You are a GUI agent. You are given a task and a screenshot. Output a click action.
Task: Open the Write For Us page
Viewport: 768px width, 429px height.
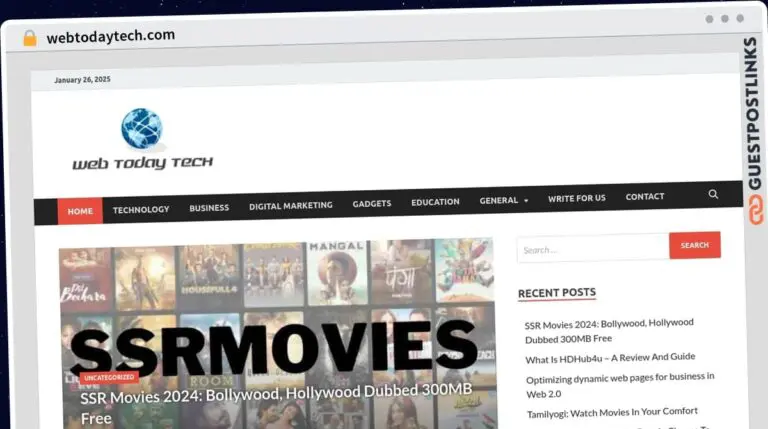[x=576, y=198]
